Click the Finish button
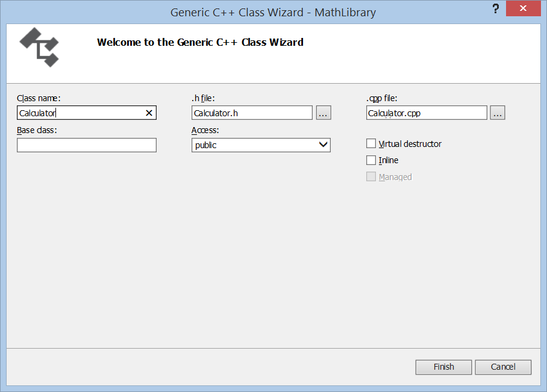 tap(444, 367)
